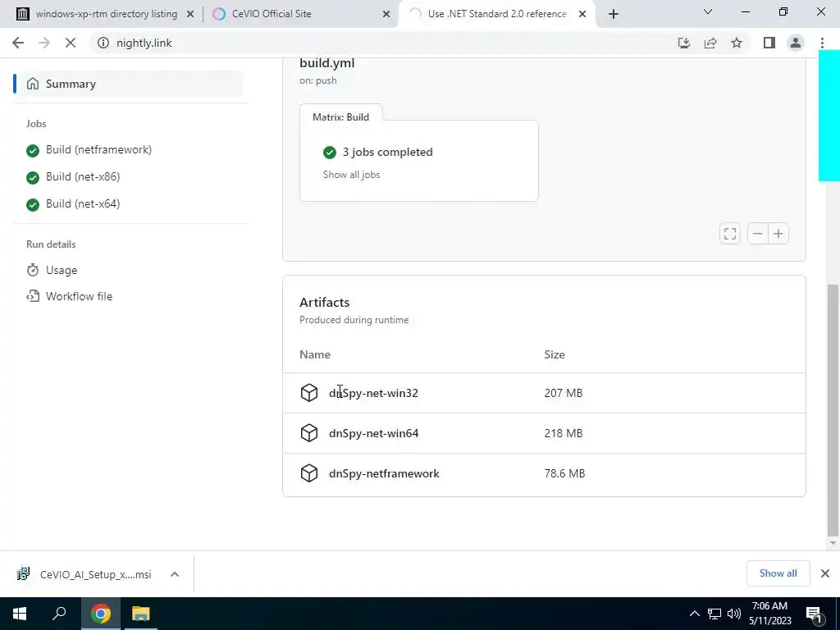Viewport: 840px width, 630px height.
Task: Click the 78.6 MB size value
Action: [564, 473]
